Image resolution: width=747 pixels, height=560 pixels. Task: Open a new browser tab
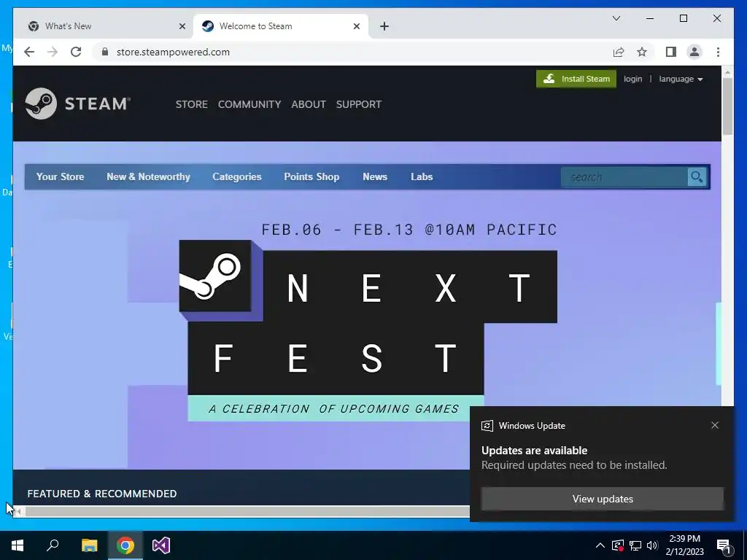(384, 26)
